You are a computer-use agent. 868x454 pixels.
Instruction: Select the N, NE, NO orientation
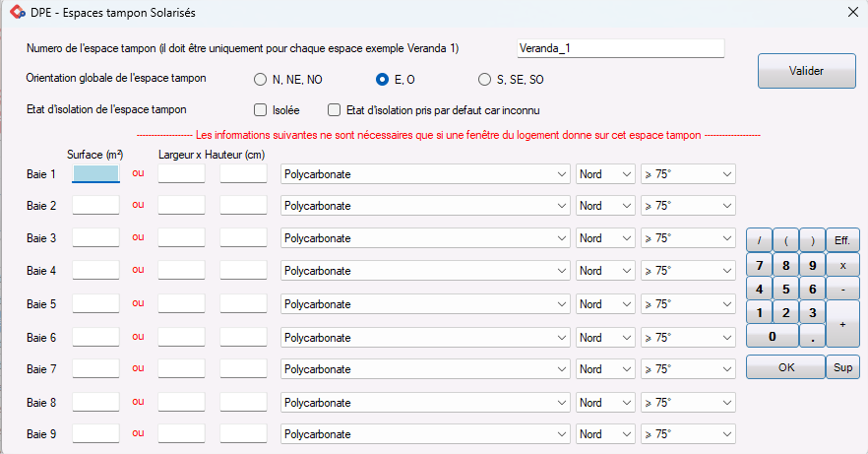click(261, 80)
